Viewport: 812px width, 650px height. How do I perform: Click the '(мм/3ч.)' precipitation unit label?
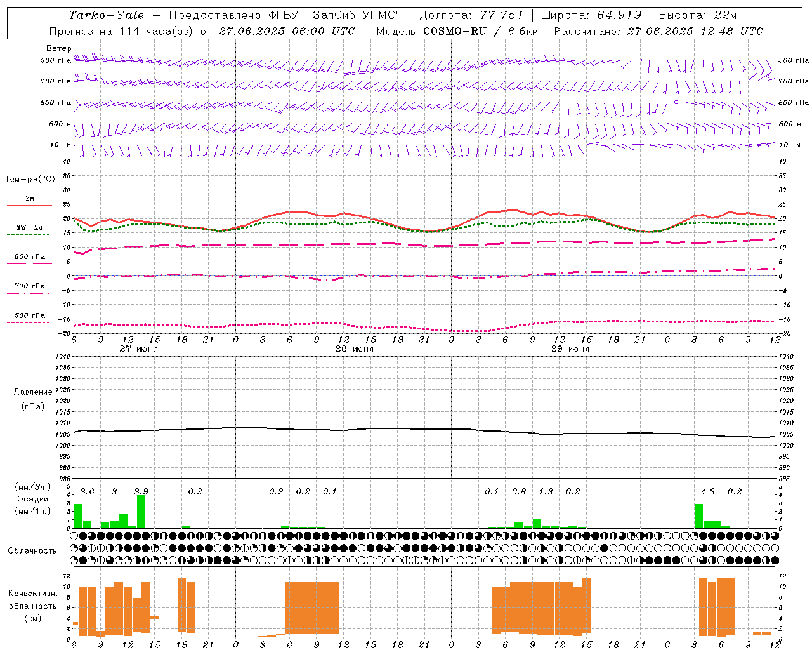point(33,487)
